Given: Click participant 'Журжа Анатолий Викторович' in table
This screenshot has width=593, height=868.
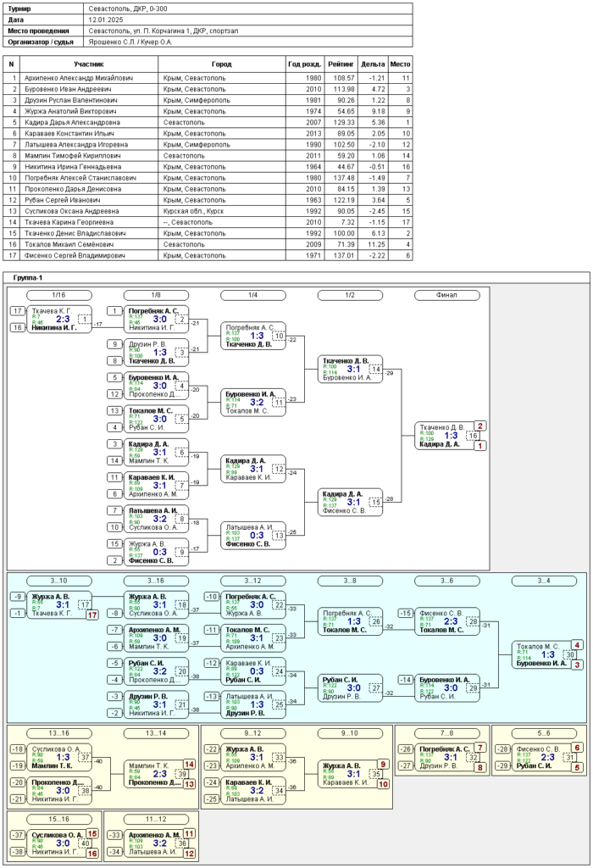Looking at the screenshot, I should 69,111.
